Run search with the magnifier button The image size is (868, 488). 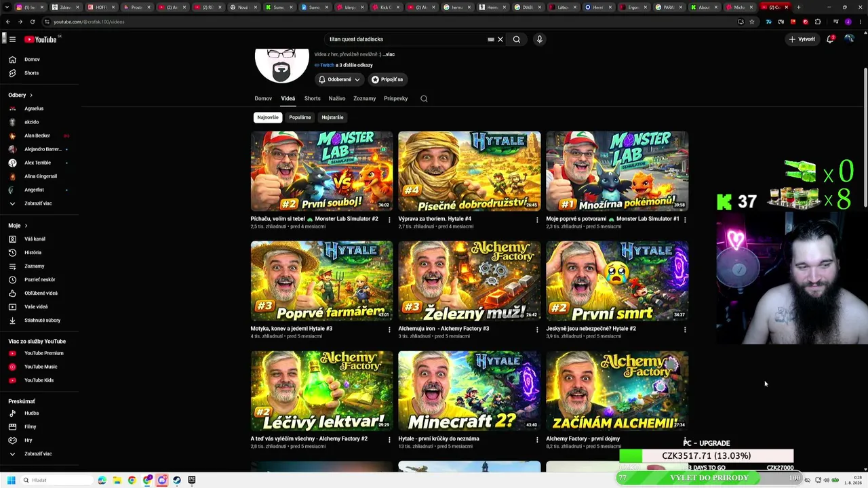517,39
